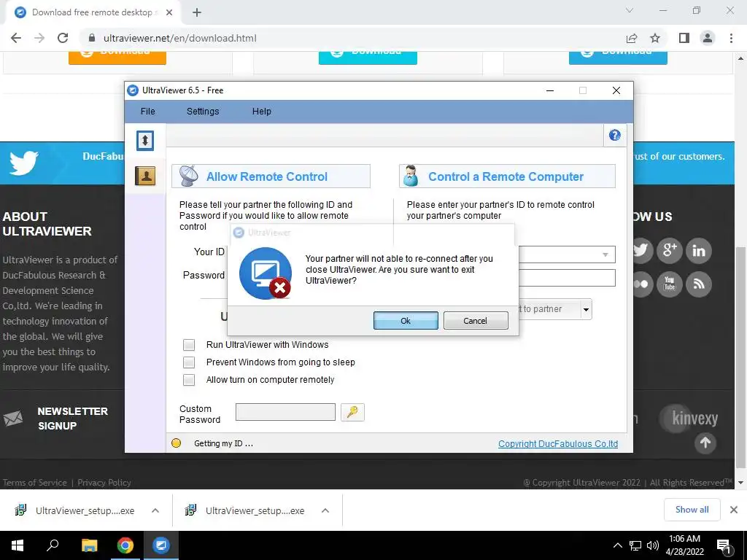
Task: Click the Twitter bird icon on the webpage banner
Action: pos(24,163)
